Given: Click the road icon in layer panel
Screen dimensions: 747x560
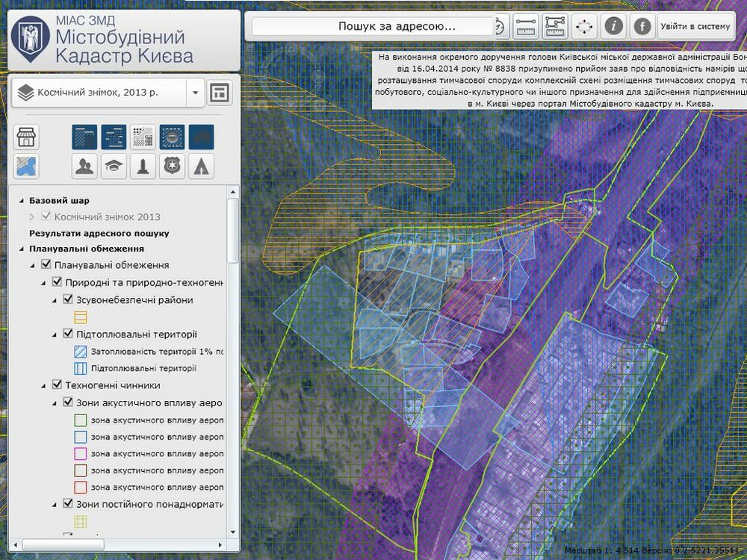Looking at the screenshot, I should pyautogui.click(x=200, y=166).
